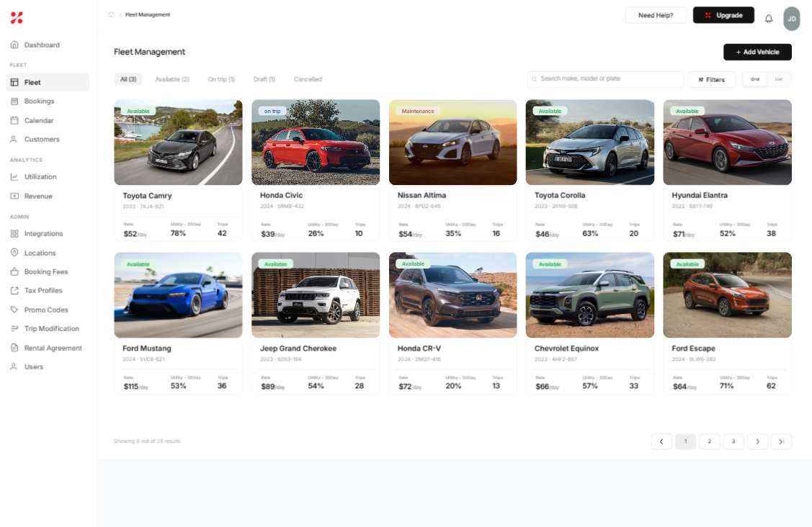Image resolution: width=812 pixels, height=527 pixels.
Task: Click the home breadcrumb icon
Action: coord(111,15)
